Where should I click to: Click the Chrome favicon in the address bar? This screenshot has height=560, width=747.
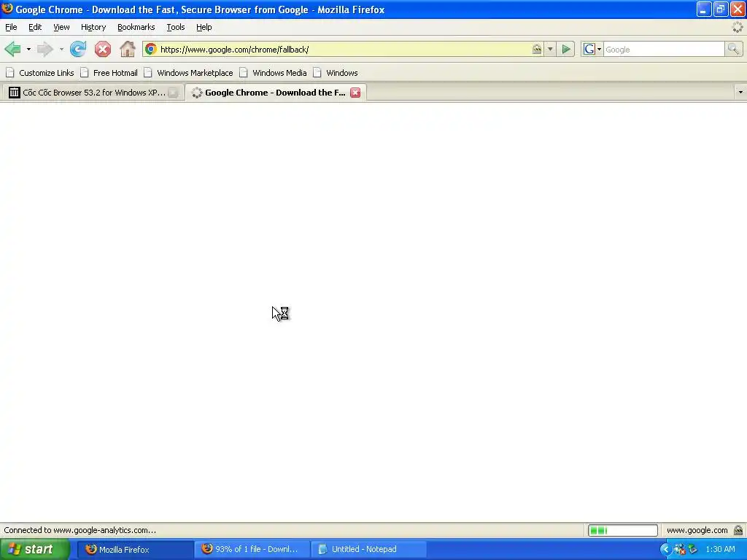click(151, 49)
